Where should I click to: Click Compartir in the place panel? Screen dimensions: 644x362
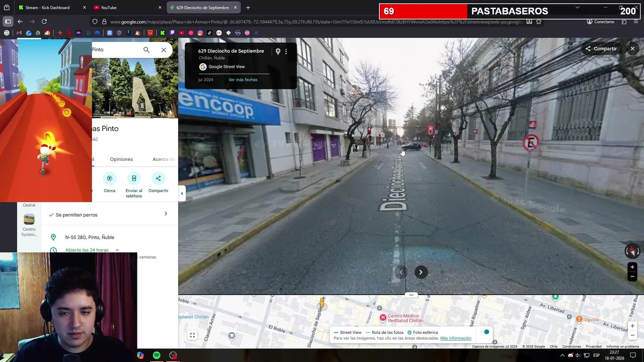158,183
